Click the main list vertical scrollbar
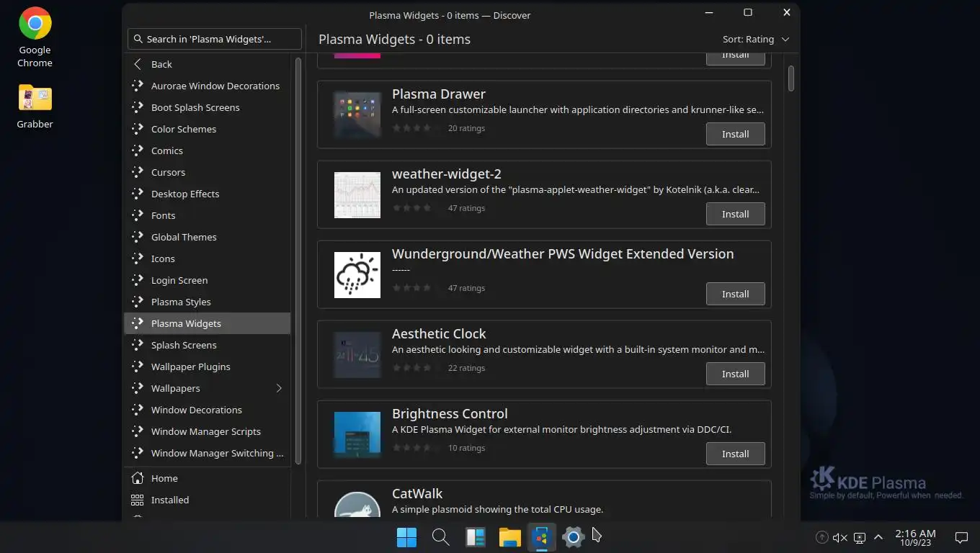Viewport: 980px width, 553px height. [x=791, y=78]
